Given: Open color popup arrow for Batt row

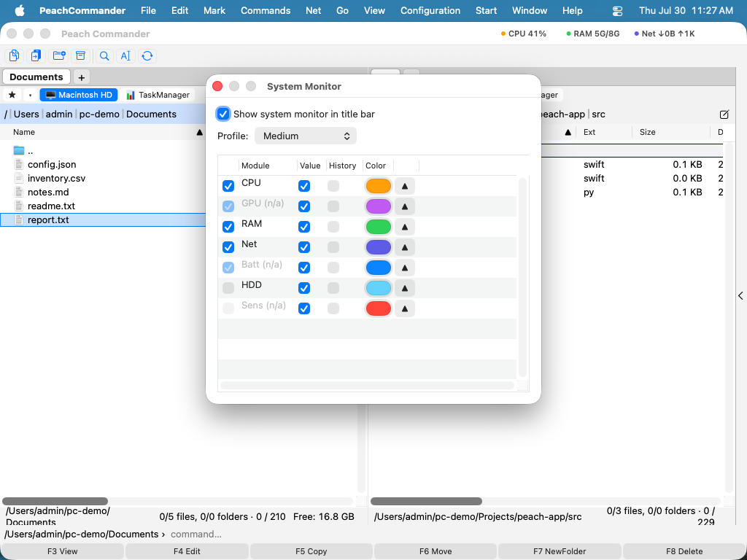Looking at the screenshot, I should [x=404, y=268].
